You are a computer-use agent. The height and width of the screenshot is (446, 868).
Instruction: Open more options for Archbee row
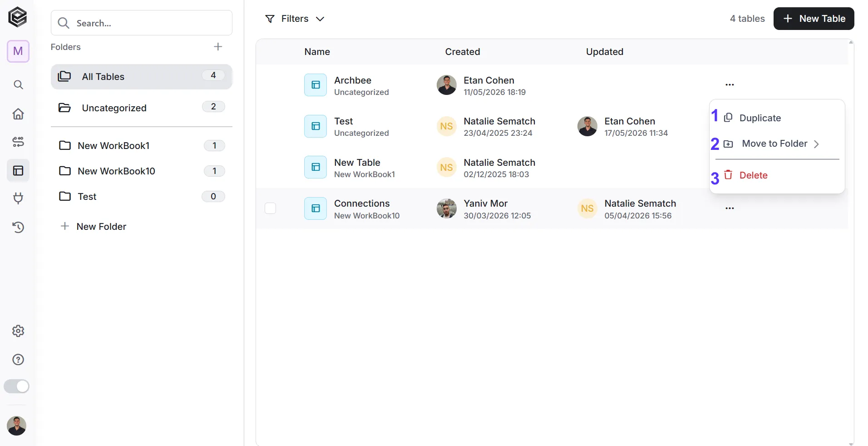(x=730, y=85)
